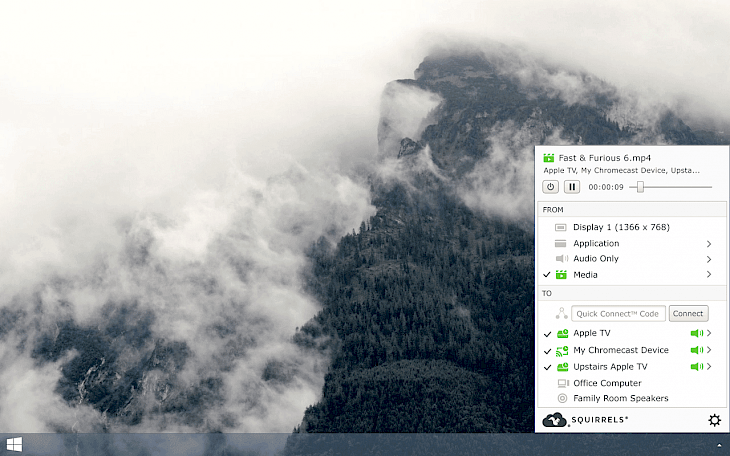Expand Upstairs Apple TV options chevron
The image size is (730, 456).
(709, 367)
